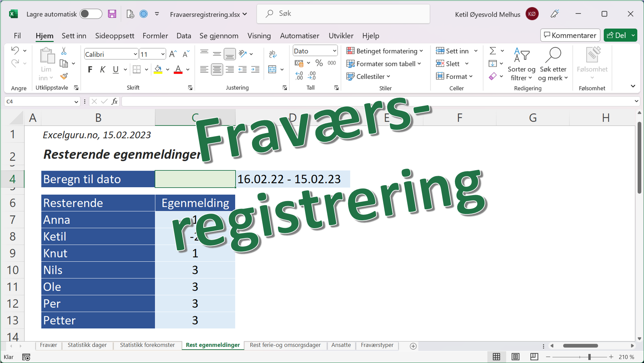This screenshot has height=363, width=644.
Task: Open the font size 11 dropdown
Action: pyautogui.click(x=163, y=54)
